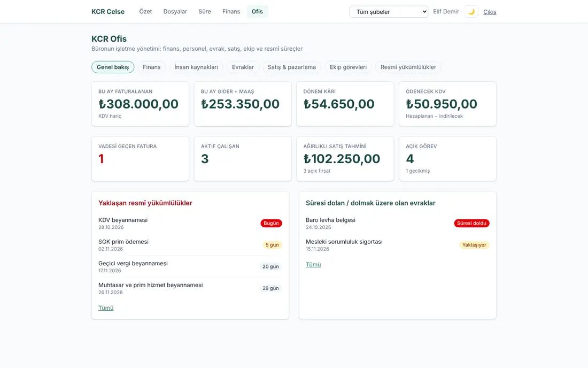Click the 5 gün badge
Image resolution: width=588 pixels, height=368 pixels.
click(x=272, y=245)
